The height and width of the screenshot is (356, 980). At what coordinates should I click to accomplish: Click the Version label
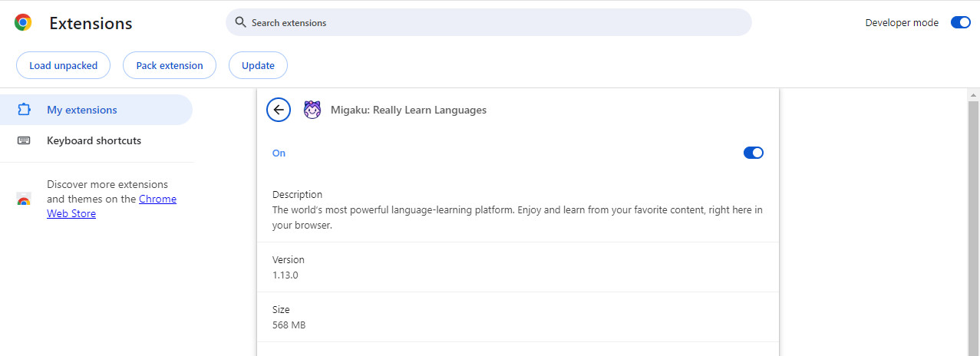pyautogui.click(x=289, y=259)
